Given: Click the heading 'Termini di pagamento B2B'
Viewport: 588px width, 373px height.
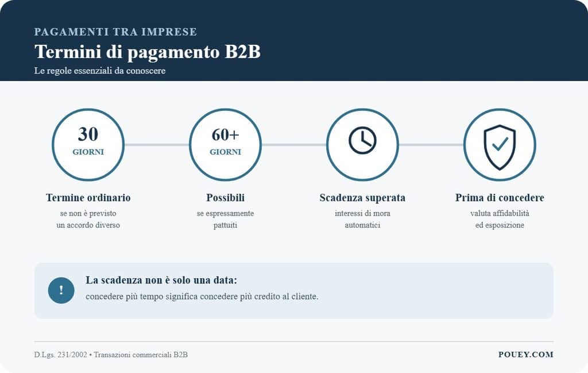Looking at the screenshot, I should [x=148, y=52].
